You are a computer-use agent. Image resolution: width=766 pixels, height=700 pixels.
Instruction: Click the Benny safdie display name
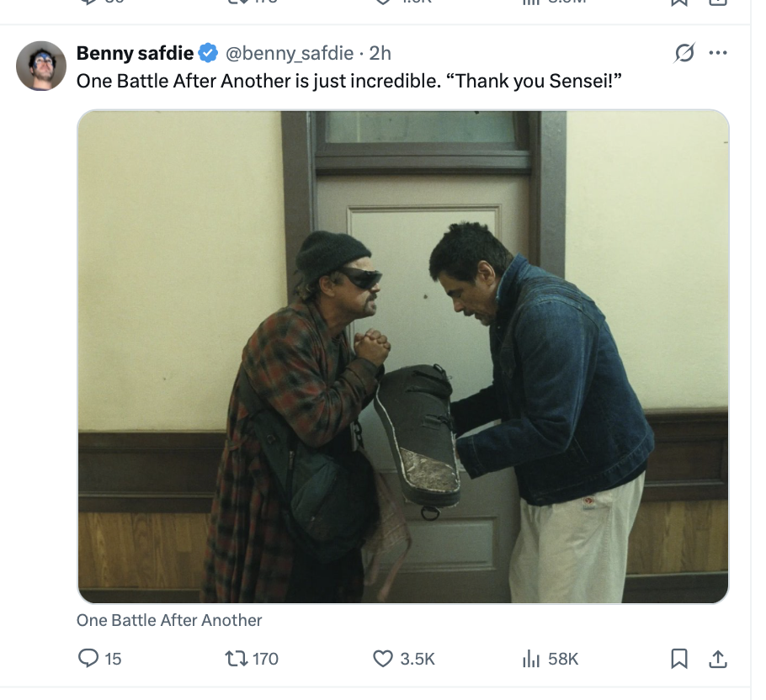(x=135, y=53)
